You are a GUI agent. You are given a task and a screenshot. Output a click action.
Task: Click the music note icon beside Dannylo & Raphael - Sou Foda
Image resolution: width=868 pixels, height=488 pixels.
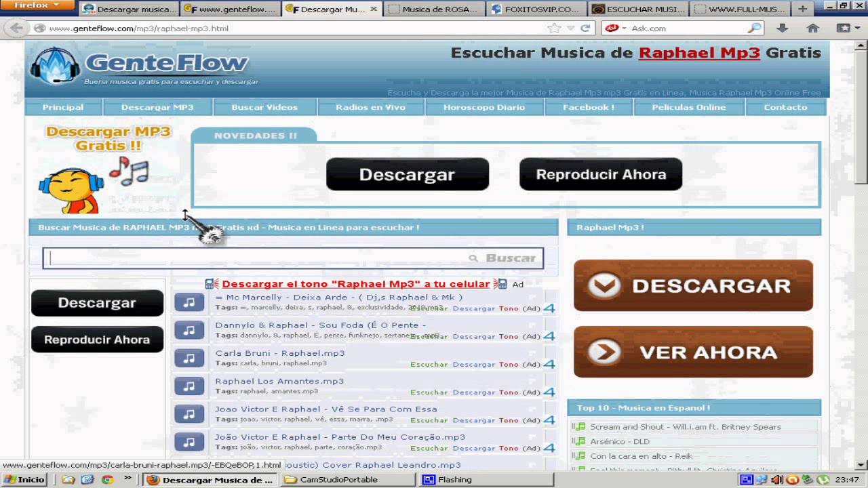(x=189, y=330)
